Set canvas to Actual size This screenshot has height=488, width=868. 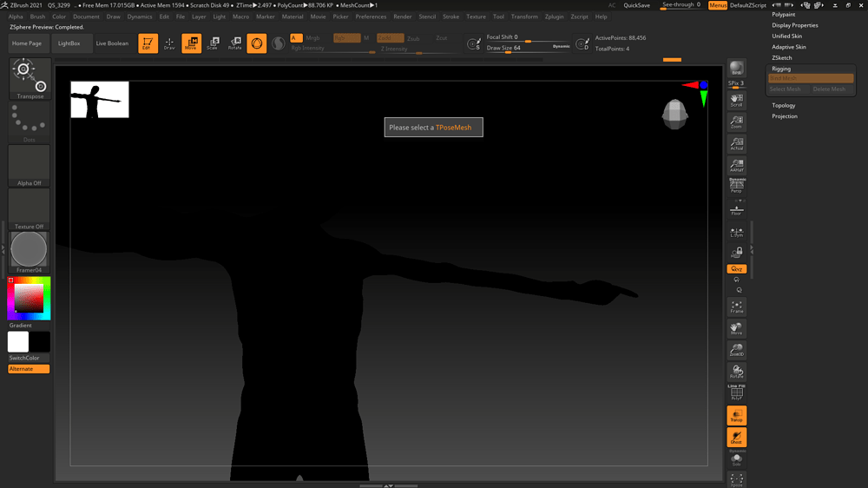[x=736, y=143]
